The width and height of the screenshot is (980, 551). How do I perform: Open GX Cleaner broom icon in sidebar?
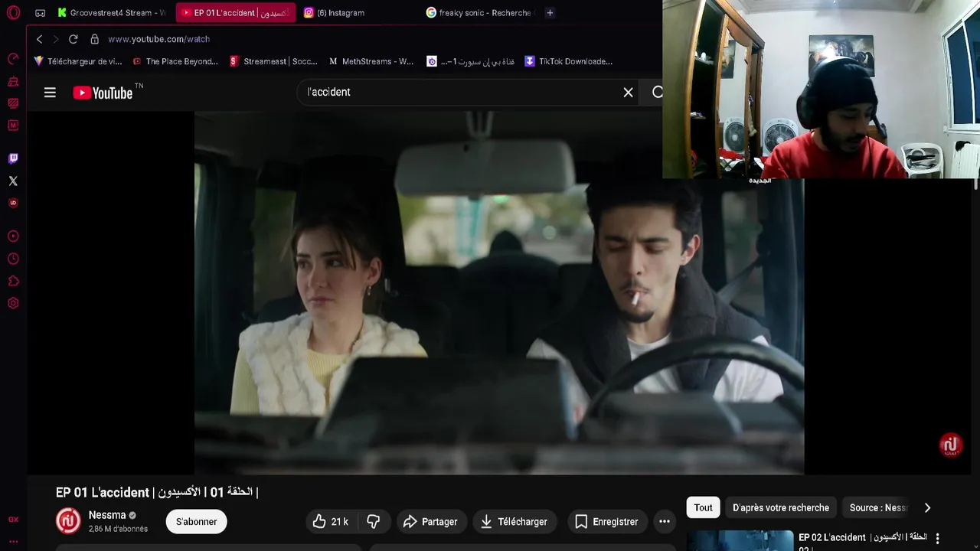13,81
